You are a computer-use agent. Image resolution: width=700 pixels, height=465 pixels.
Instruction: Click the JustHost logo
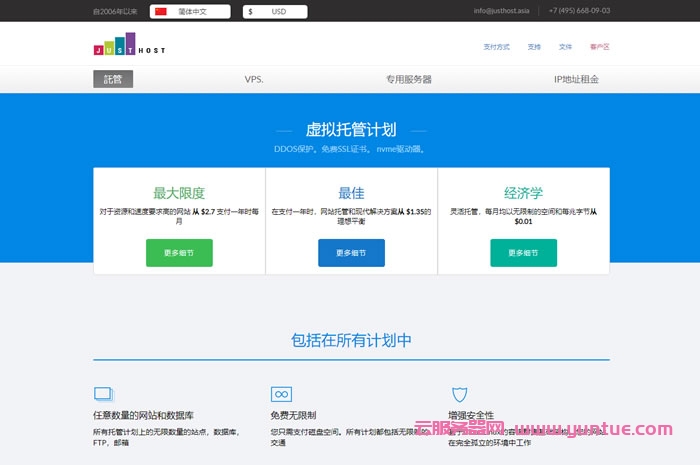click(x=129, y=46)
